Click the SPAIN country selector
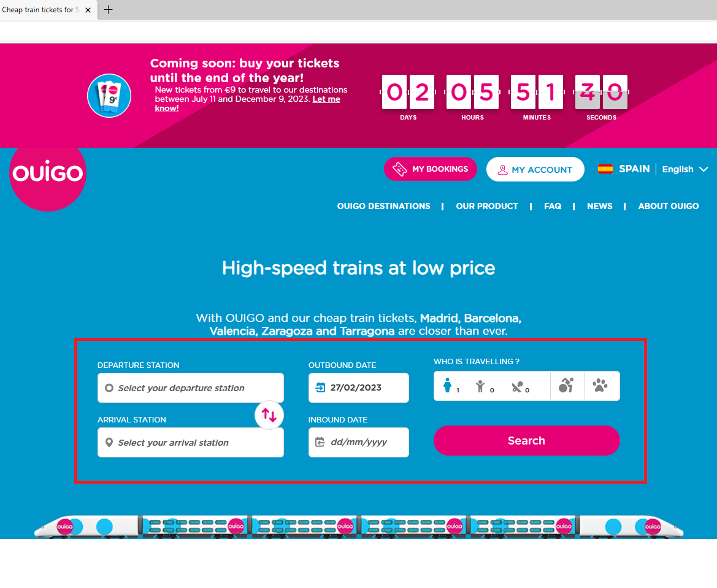This screenshot has height=588, width=717. 634,169
